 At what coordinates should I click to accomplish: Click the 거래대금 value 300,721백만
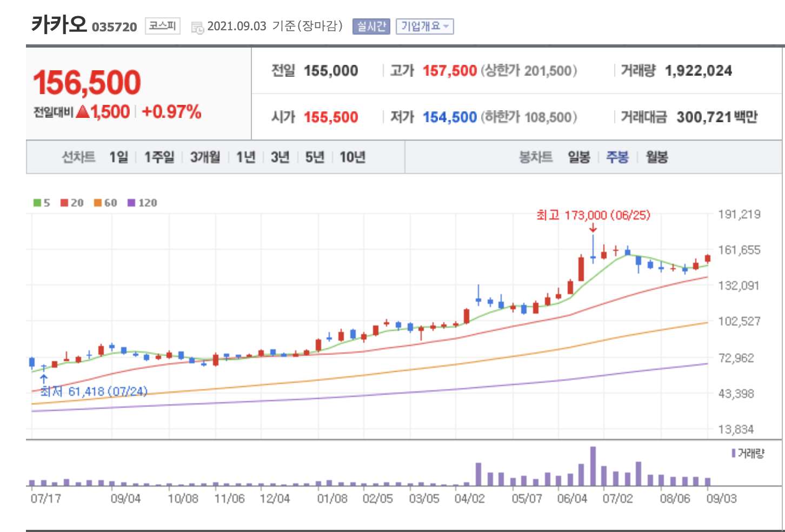[717, 117]
